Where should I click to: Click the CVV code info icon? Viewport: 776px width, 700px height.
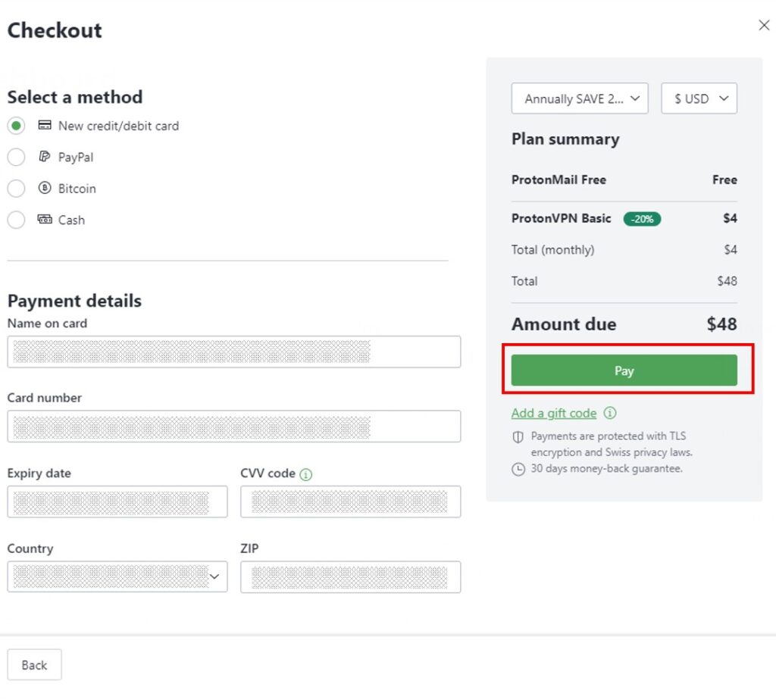[x=305, y=474]
